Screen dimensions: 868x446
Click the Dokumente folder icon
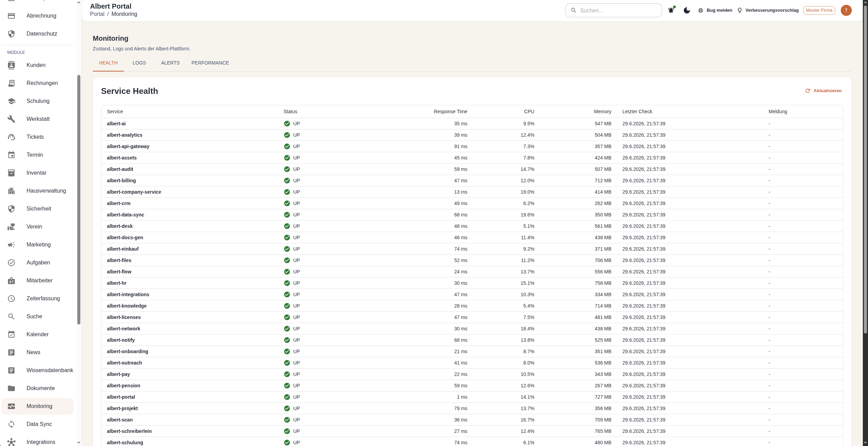(x=11, y=388)
